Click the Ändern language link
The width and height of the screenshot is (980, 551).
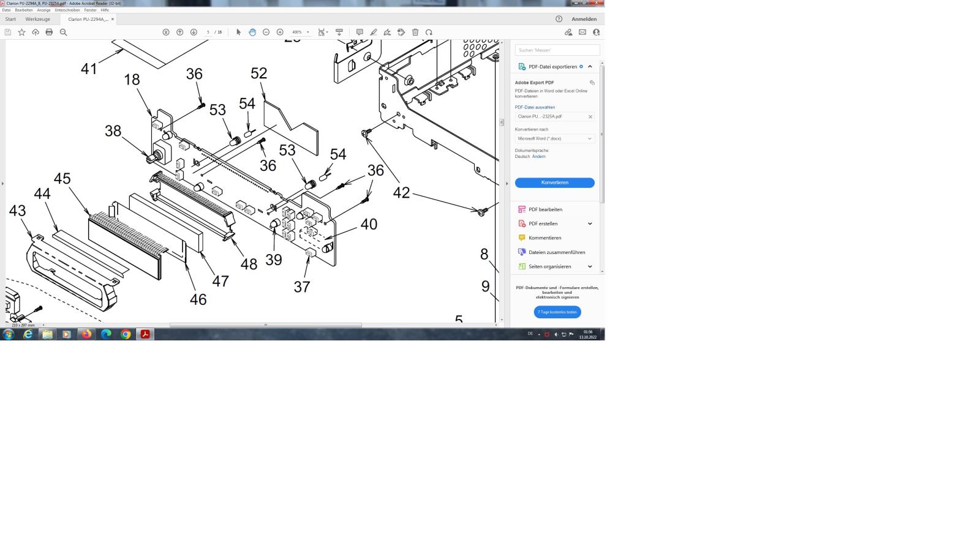pyautogui.click(x=538, y=156)
